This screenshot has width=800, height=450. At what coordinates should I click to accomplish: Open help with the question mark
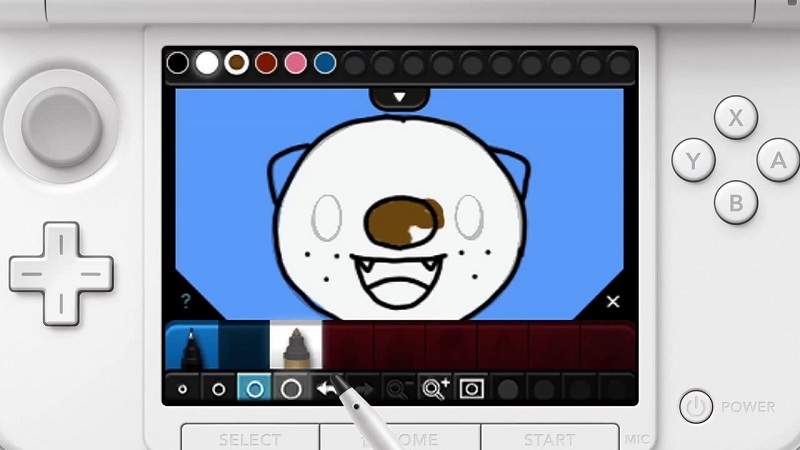[186, 301]
